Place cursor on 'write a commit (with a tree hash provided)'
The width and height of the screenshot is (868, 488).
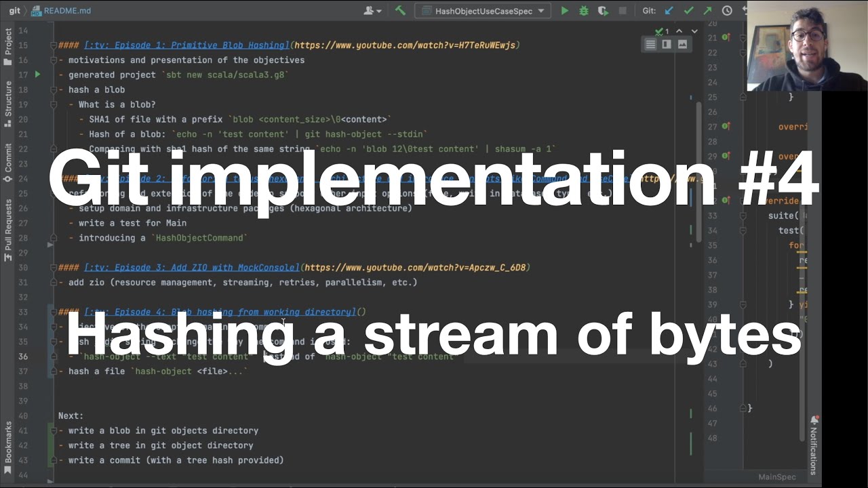(x=176, y=460)
